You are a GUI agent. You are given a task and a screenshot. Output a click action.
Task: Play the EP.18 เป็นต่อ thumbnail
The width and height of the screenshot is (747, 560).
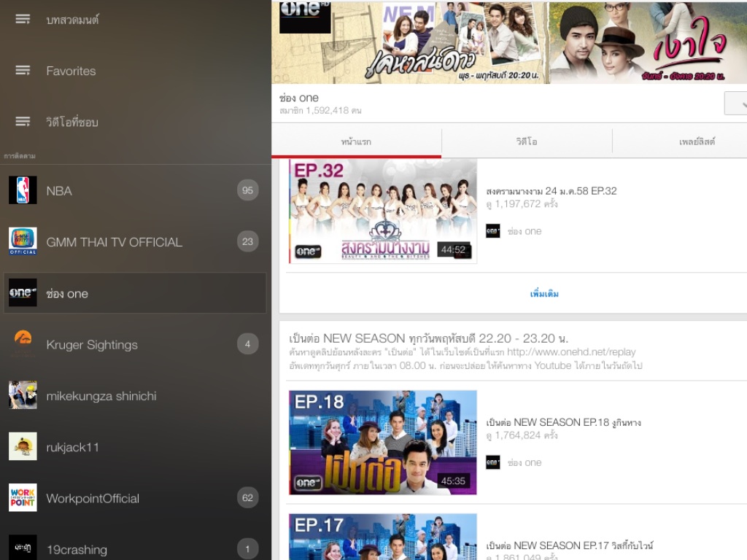pyautogui.click(x=383, y=443)
